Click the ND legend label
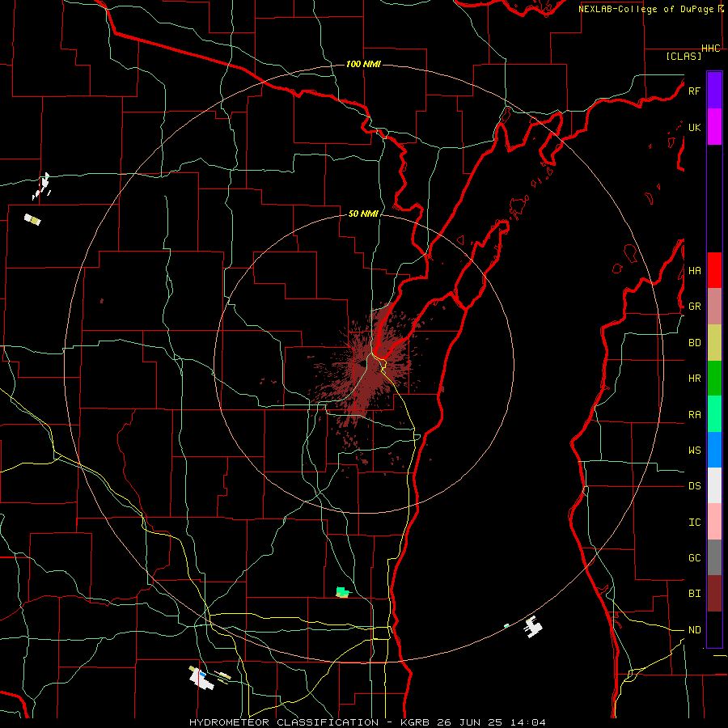The image size is (728, 728). point(694,629)
